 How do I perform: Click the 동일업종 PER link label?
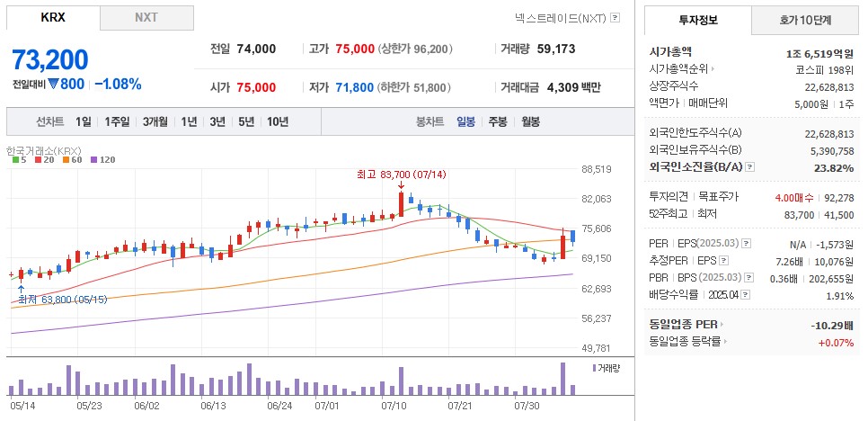click(683, 325)
